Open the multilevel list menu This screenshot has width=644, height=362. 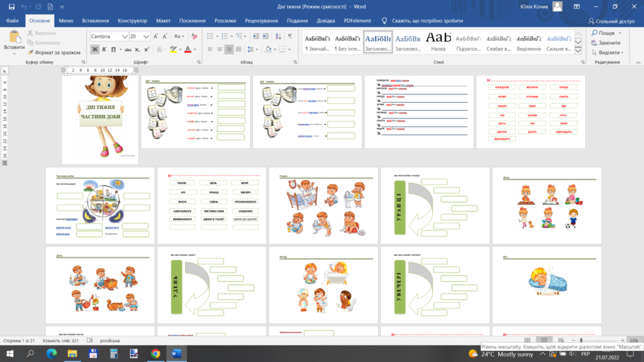pos(240,36)
